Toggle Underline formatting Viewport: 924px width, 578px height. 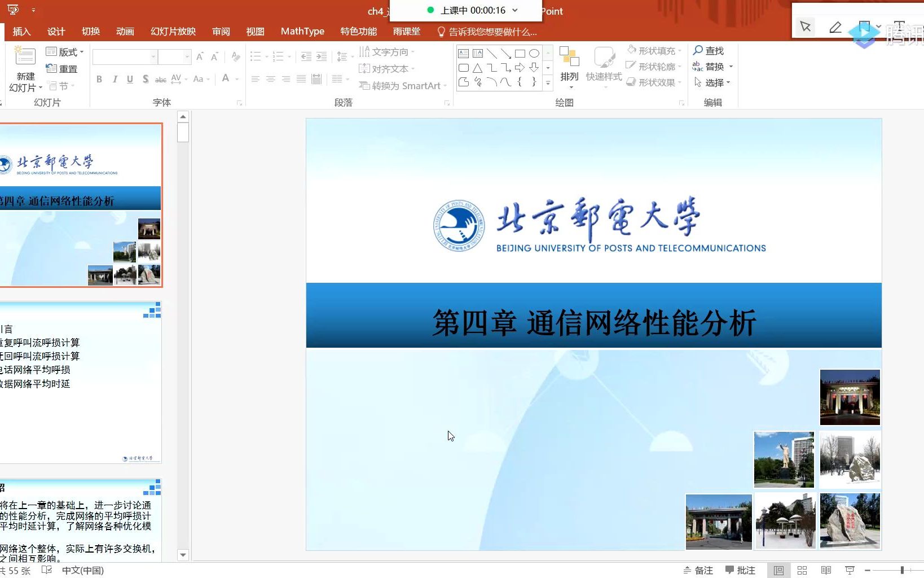click(x=130, y=79)
